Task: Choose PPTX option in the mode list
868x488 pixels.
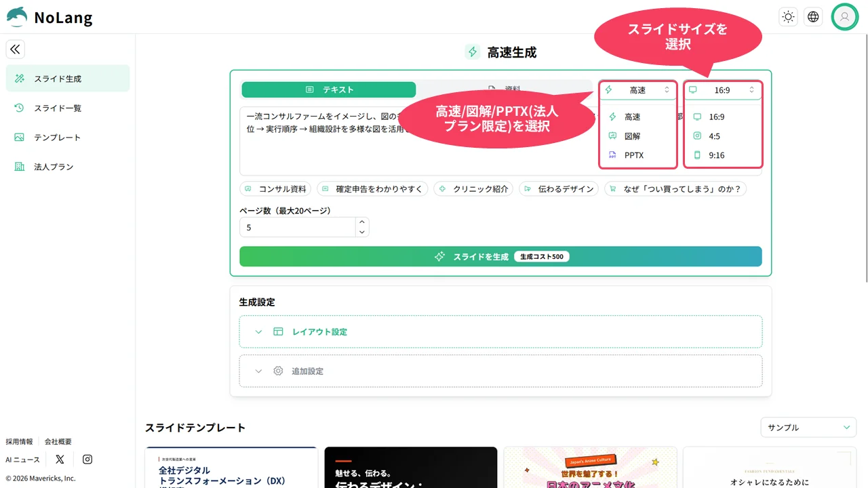Action: click(637, 155)
